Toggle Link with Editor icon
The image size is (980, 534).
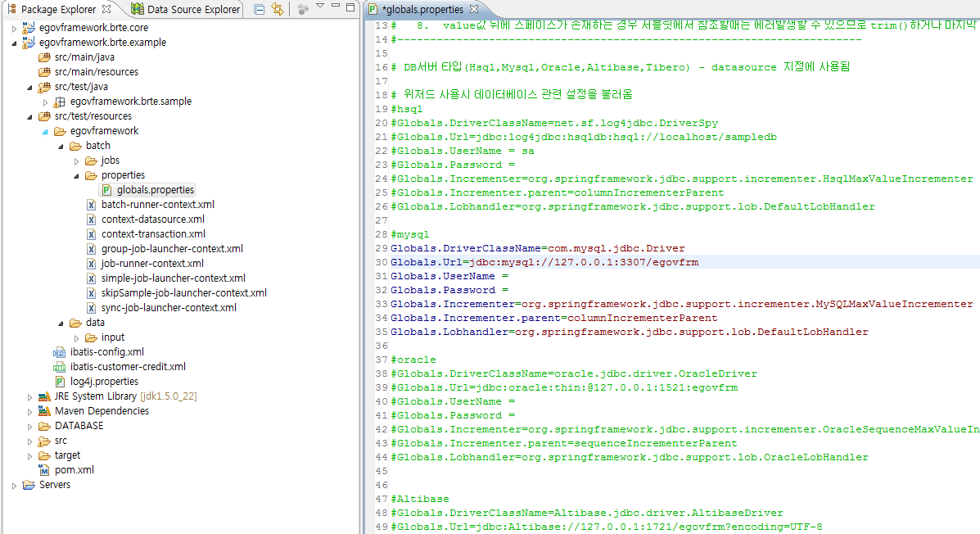coord(278,10)
